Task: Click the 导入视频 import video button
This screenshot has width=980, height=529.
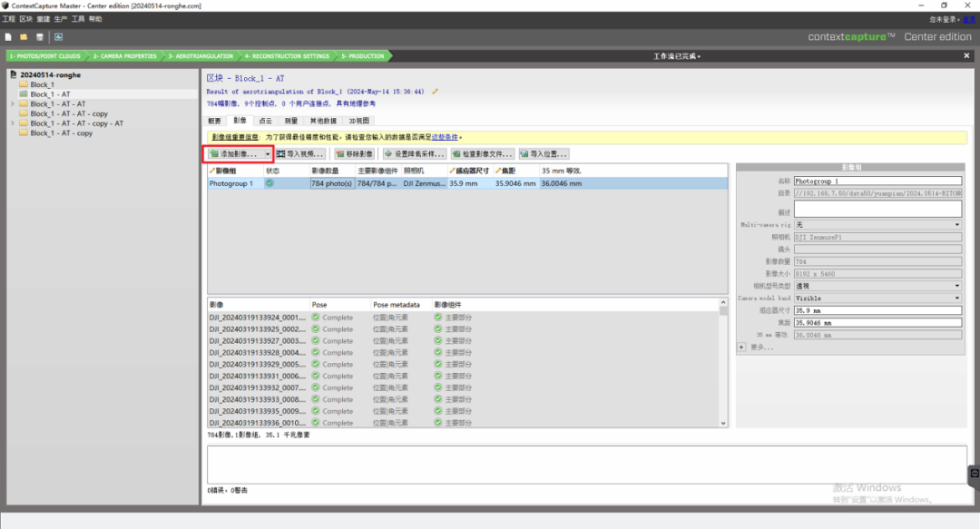Action: point(300,154)
